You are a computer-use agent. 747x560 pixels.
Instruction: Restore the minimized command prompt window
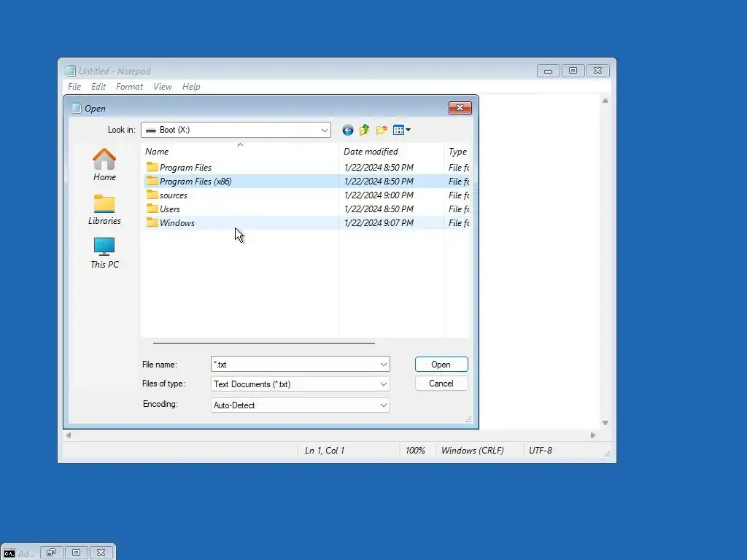tap(51, 553)
